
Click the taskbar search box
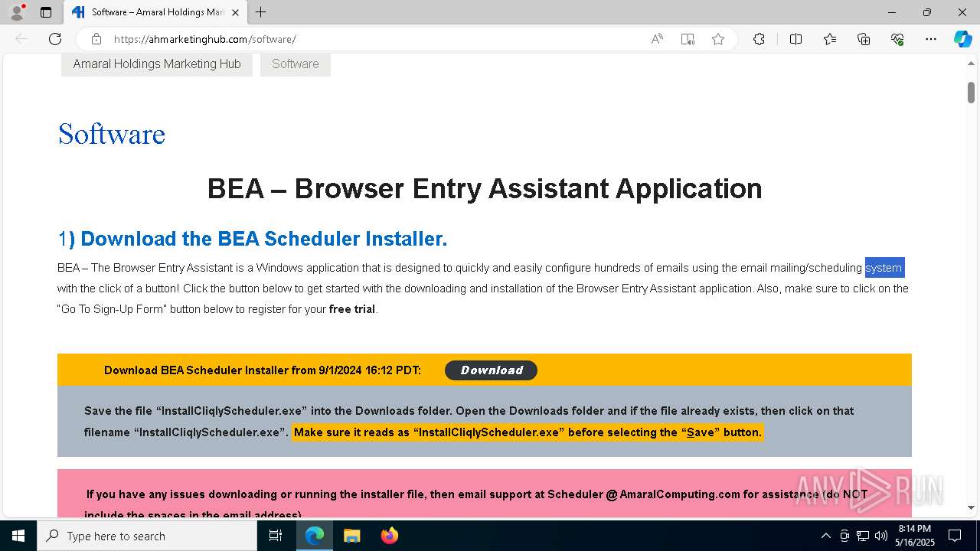coord(147,536)
